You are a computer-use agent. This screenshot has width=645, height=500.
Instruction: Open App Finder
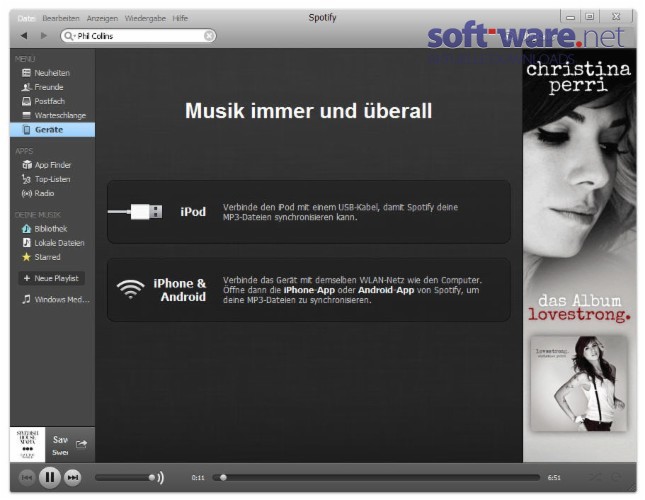coord(52,165)
